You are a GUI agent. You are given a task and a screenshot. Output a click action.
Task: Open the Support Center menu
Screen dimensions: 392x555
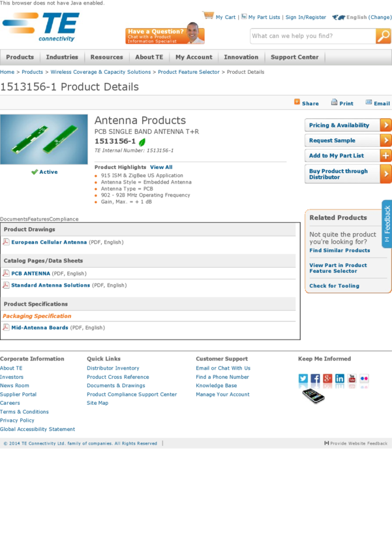(294, 57)
